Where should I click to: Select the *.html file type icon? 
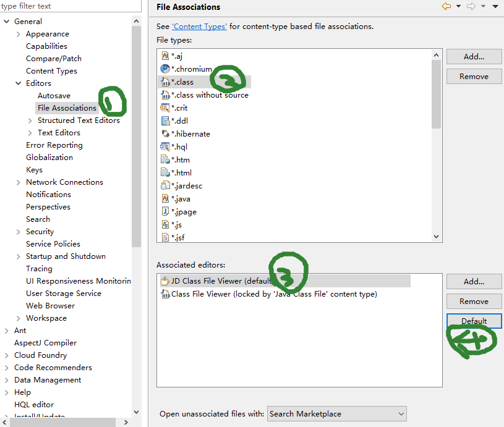[165, 173]
